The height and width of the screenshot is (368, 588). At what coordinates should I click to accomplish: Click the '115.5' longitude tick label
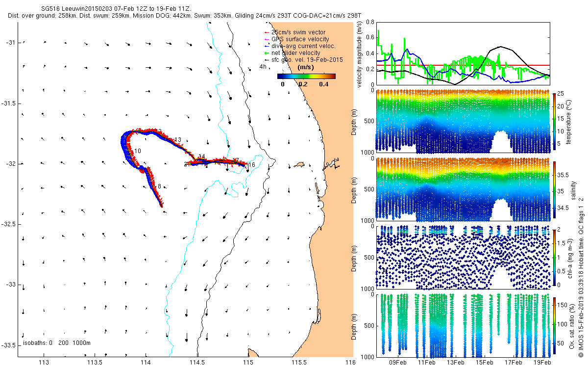pos(299,363)
